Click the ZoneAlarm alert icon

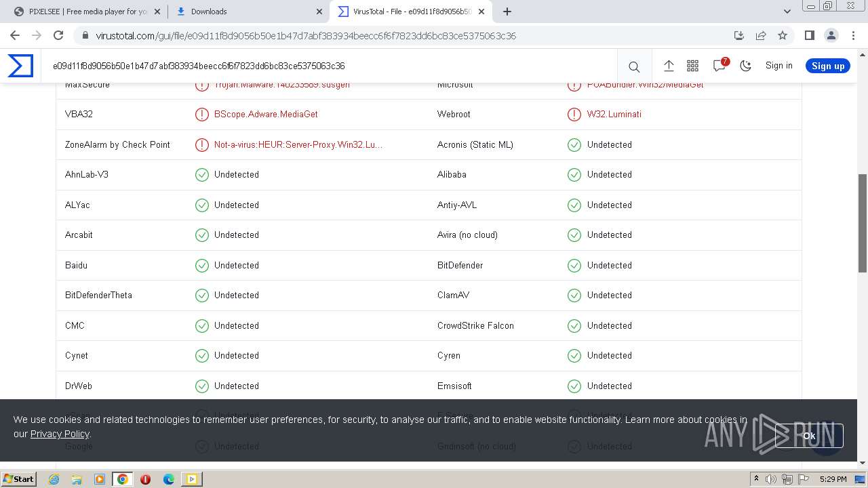click(202, 144)
